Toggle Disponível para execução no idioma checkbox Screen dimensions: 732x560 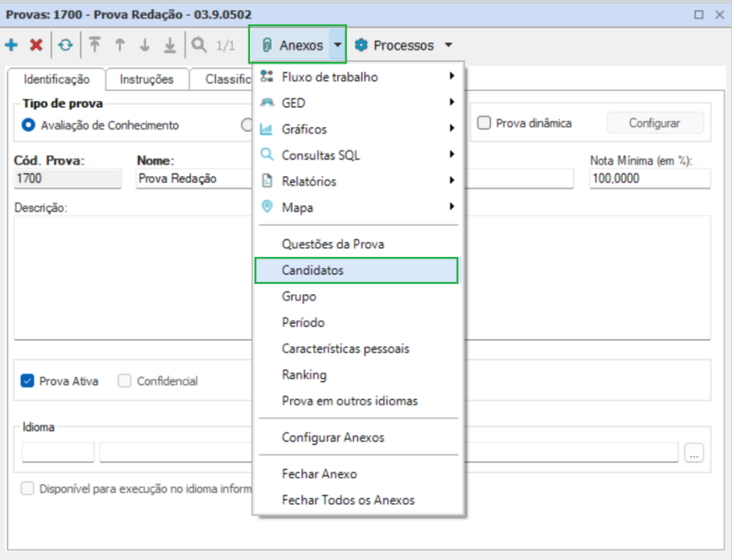[28, 489]
